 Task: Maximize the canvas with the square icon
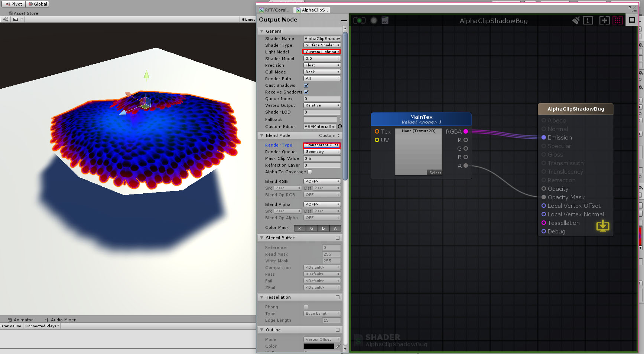[632, 20]
